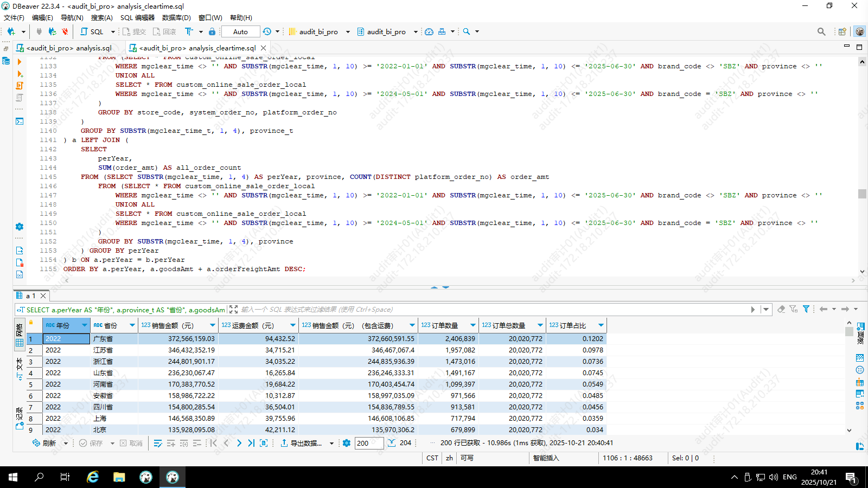Click the Execute SQL statement arrow in editor gutter
Screen dimensions: 868x488
click(x=20, y=62)
